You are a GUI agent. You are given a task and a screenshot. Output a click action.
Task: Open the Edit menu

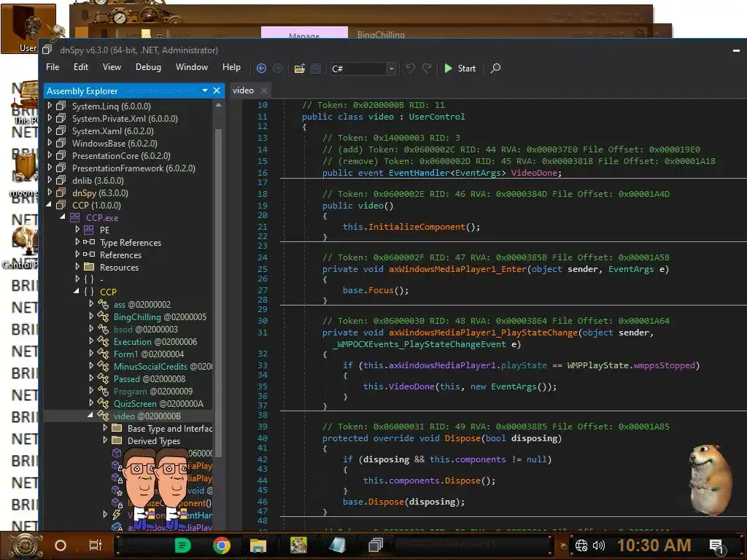click(80, 67)
